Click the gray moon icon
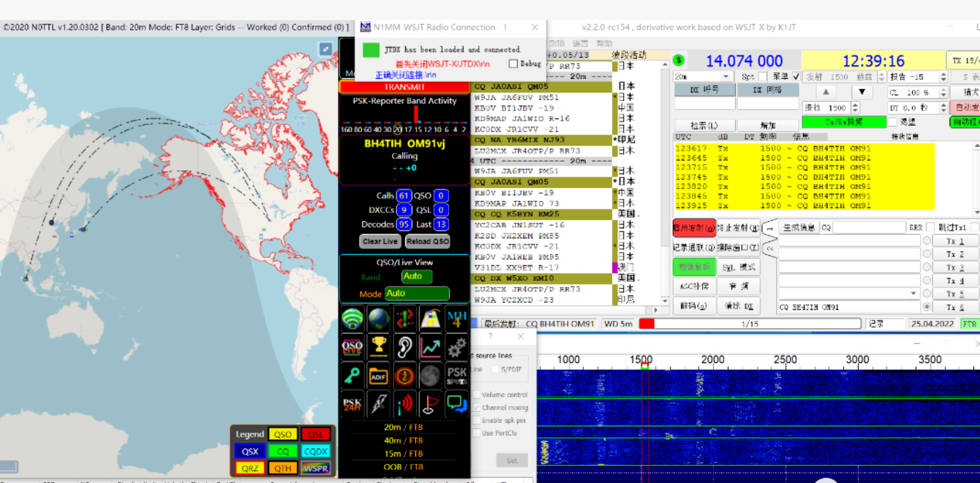Viewport: 980px width, 483px height. [430, 376]
